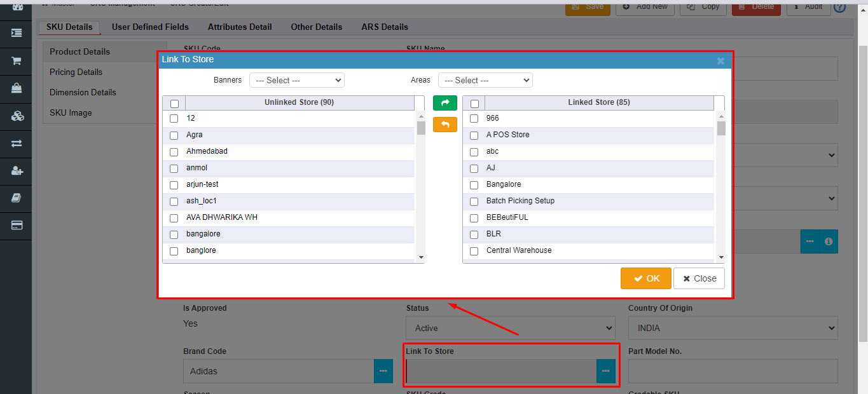Open the Areas dropdown

(485, 80)
